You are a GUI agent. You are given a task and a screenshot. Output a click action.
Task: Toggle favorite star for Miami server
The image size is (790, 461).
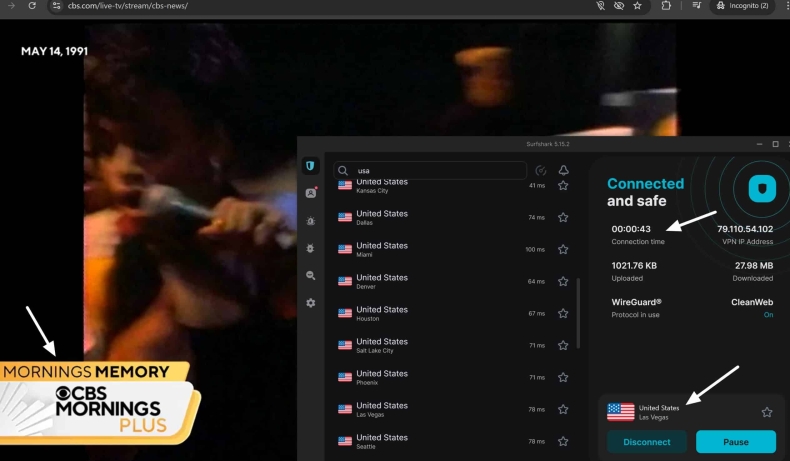(563, 249)
